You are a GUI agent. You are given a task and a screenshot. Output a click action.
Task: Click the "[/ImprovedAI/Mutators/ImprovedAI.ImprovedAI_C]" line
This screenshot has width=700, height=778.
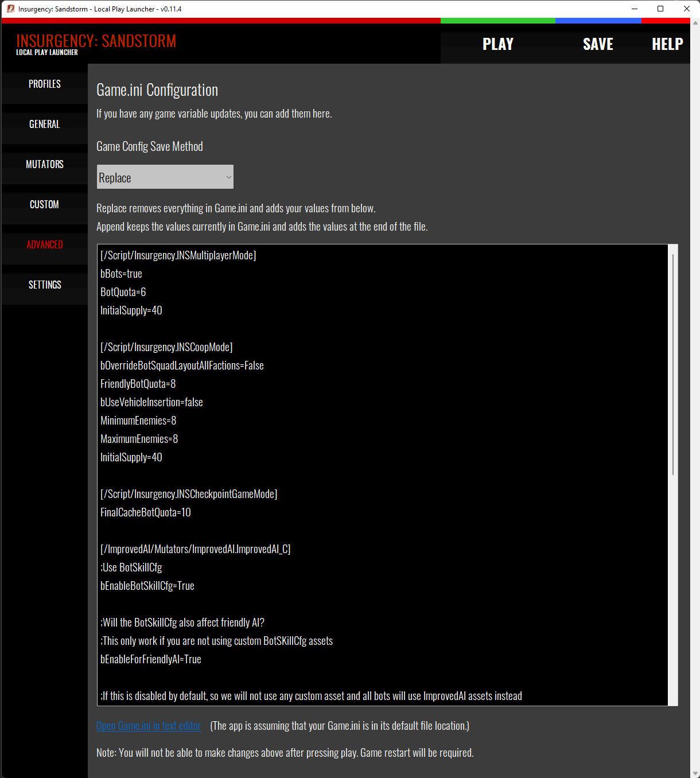click(195, 549)
